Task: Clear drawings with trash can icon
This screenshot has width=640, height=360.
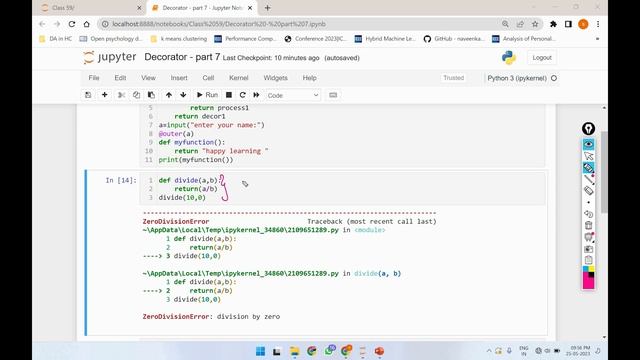Action: click(588, 225)
